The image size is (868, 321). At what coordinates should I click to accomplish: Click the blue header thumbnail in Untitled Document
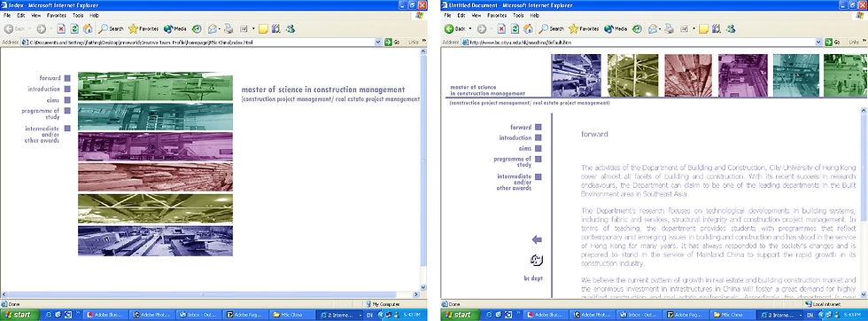pyautogui.click(x=576, y=75)
